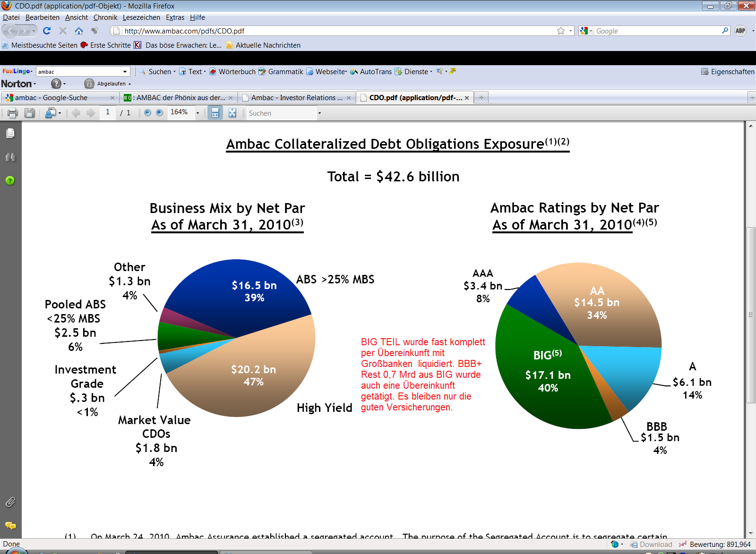Click the Norton help question mark icon
Screen dimensions: 756x554
coord(56,84)
